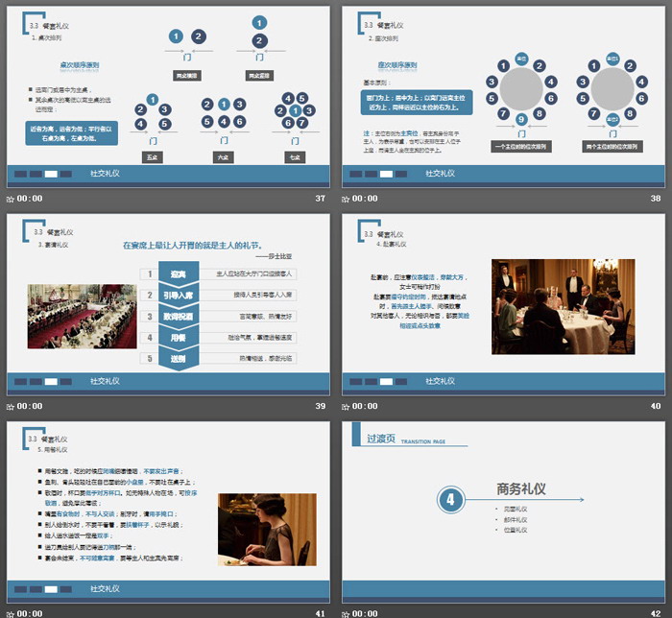
Task: Click the 00:00 timing under slide 40
Action: (x=366, y=406)
